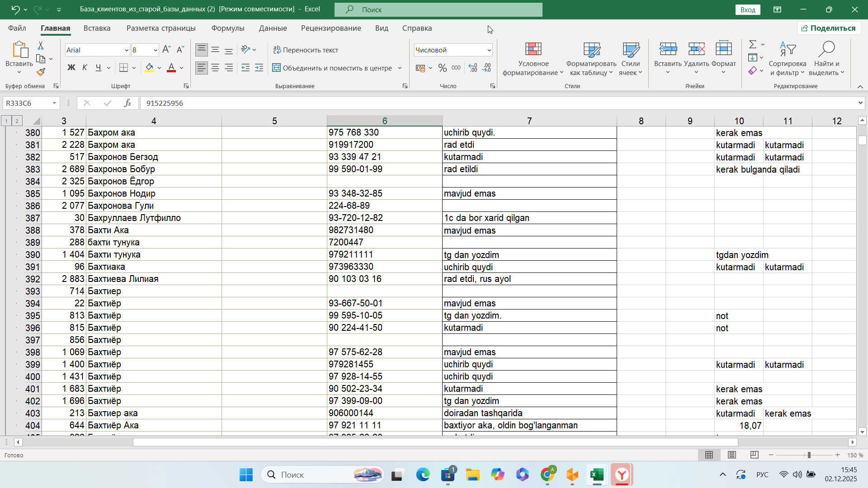Screen dimensions: 868x488
Task: Open the Name Box dropdown arrow
Action: [x=54, y=103]
